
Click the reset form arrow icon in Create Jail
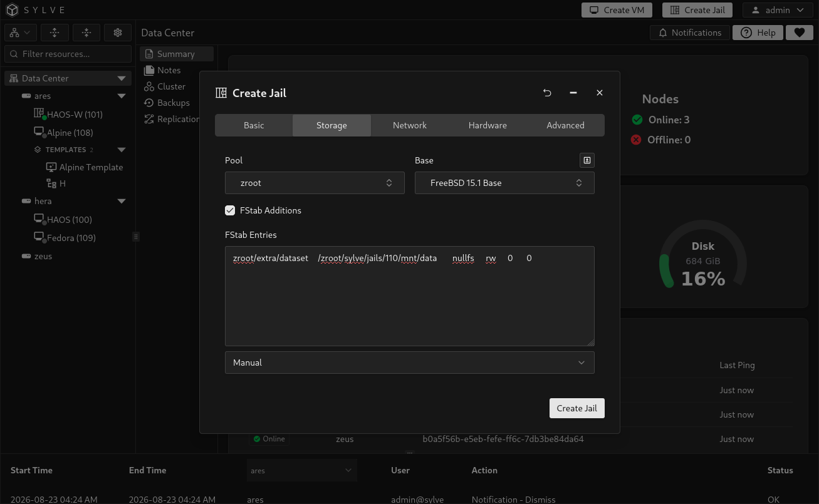pos(547,93)
